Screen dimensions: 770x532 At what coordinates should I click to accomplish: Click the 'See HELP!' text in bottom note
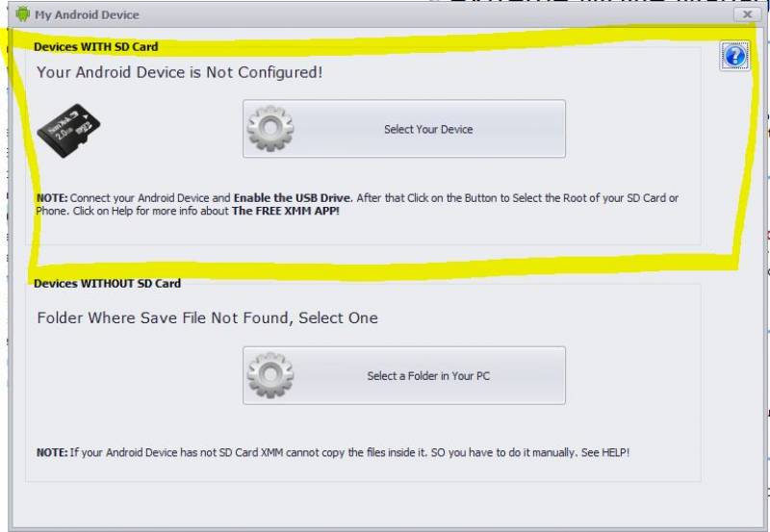click(x=605, y=452)
